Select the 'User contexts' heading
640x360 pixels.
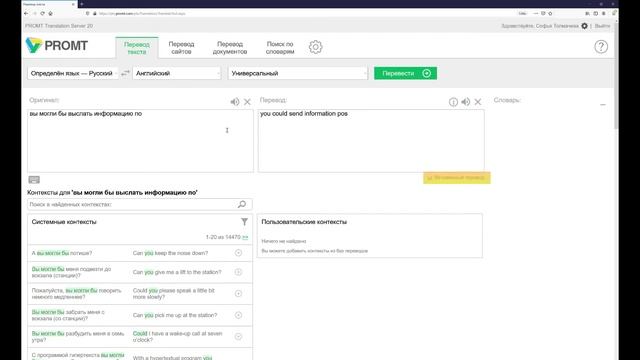click(304, 222)
